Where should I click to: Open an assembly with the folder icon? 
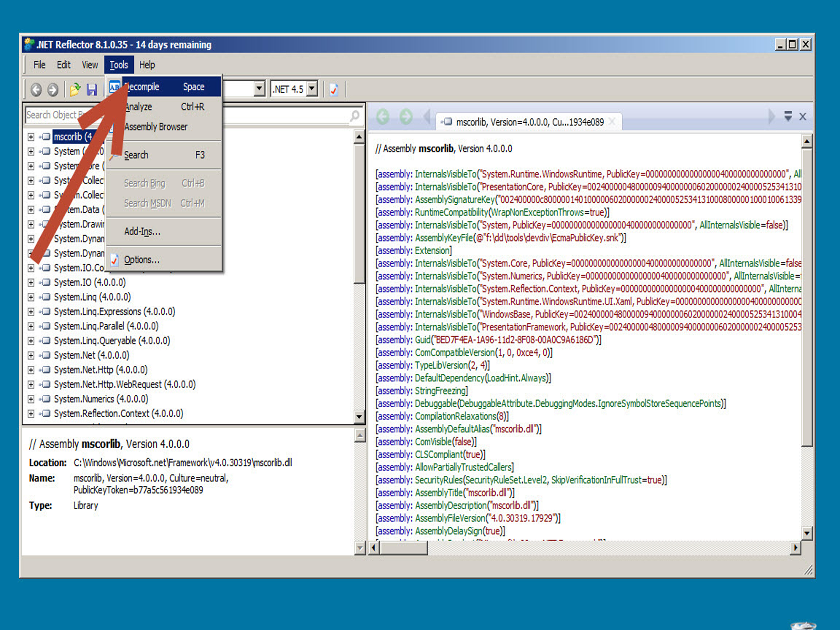click(75, 90)
